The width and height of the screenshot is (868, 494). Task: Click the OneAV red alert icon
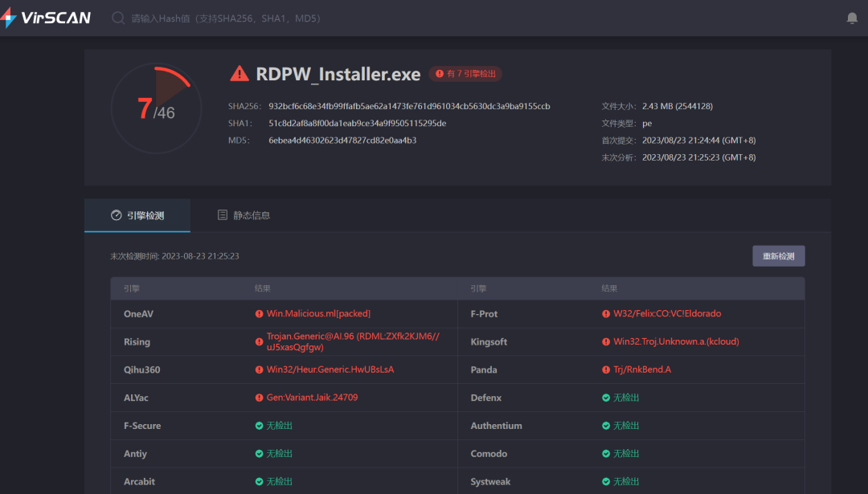(260, 314)
